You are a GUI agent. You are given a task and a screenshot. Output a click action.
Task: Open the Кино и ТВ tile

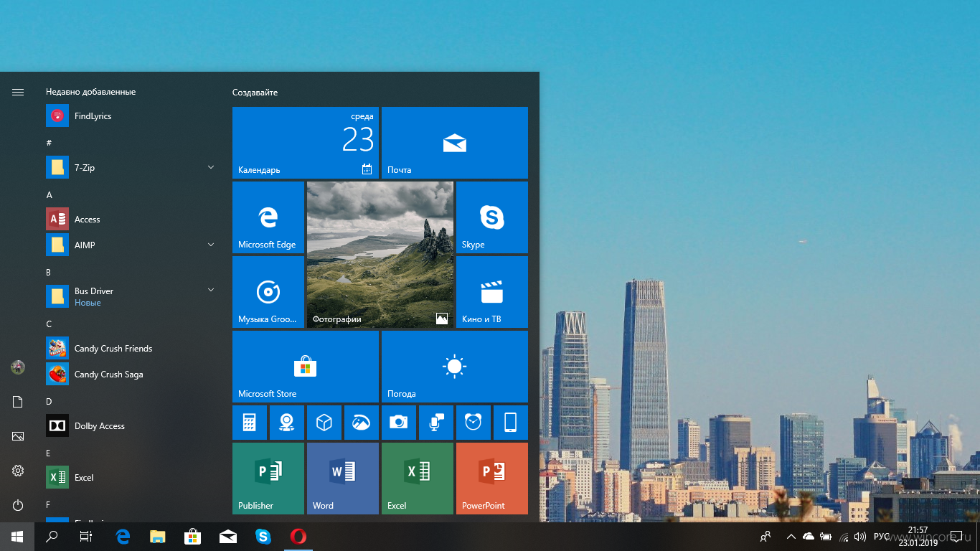(492, 292)
